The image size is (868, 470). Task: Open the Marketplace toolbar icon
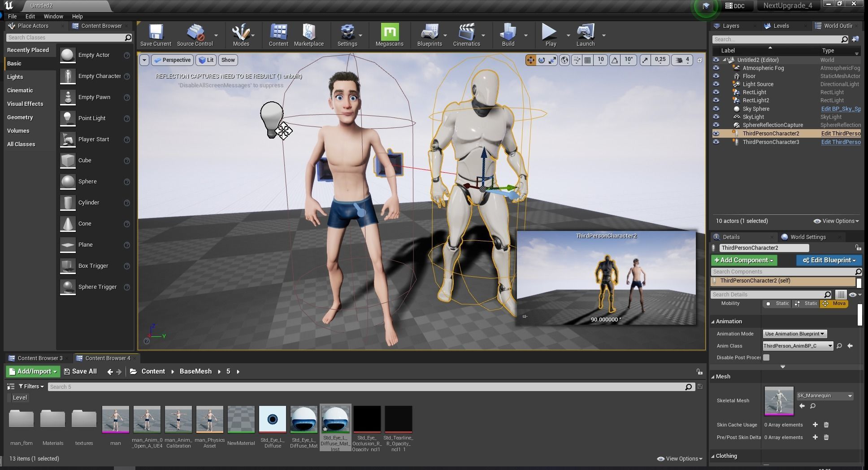click(309, 35)
